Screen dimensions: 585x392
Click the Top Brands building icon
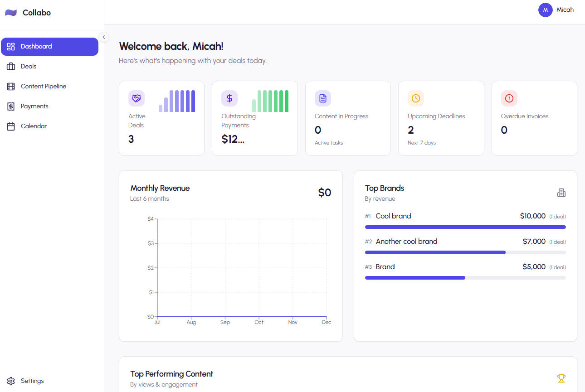[x=561, y=193]
